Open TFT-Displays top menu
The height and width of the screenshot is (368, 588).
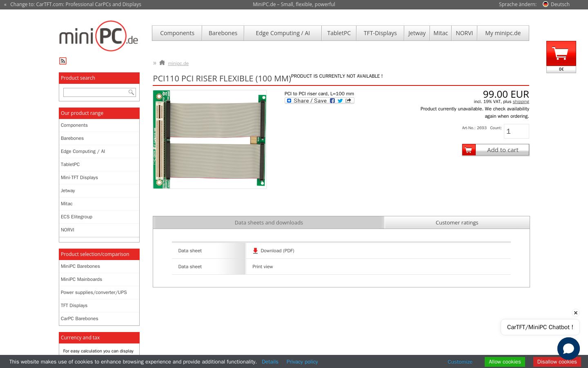[x=380, y=33]
